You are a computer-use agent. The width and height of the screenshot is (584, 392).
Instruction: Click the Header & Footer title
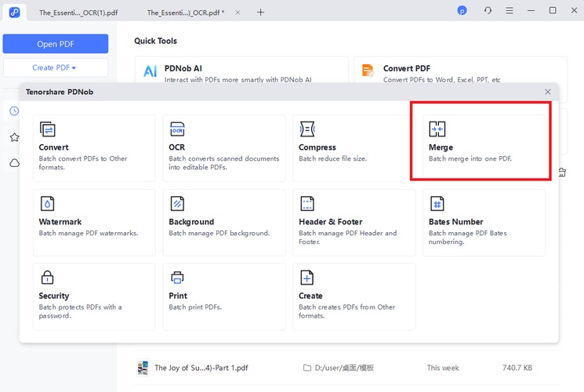330,222
